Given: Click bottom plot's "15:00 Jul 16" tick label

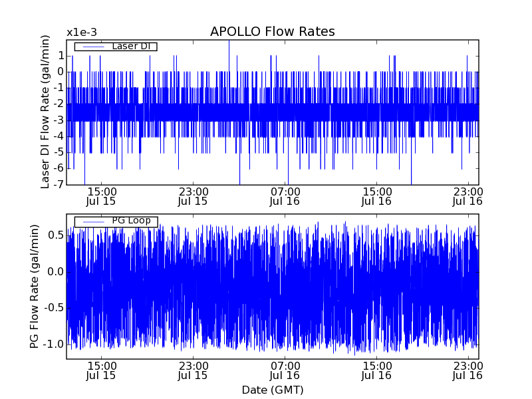Looking at the screenshot, I should pyautogui.click(x=376, y=370).
